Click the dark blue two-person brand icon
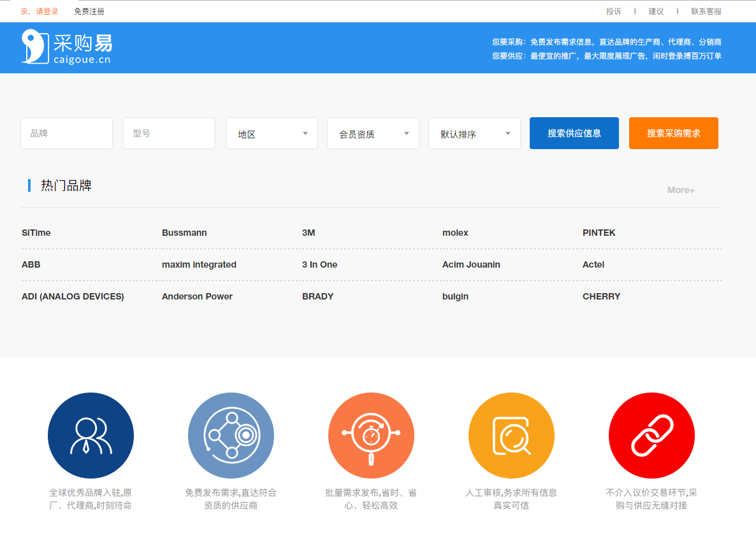 pos(91,435)
